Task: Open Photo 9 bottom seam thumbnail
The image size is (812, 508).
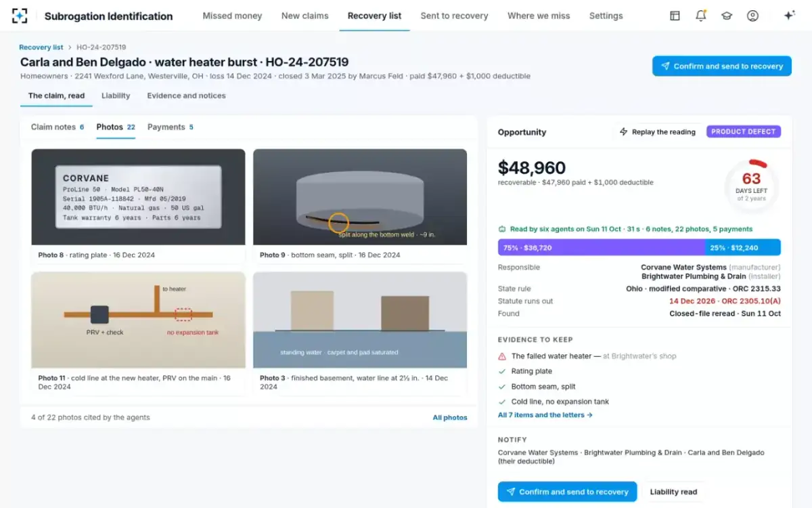Action: [x=360, y=197]
